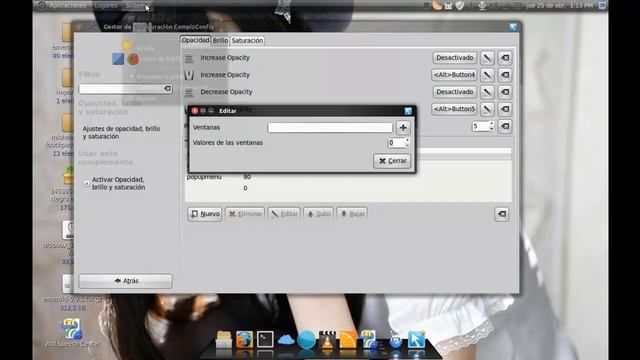
Task: Select the popupmenu row in the list
Action: 349,177
